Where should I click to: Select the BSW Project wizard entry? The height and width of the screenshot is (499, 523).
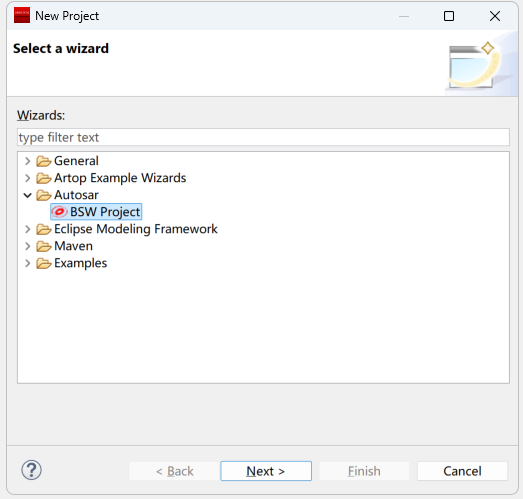96,212
